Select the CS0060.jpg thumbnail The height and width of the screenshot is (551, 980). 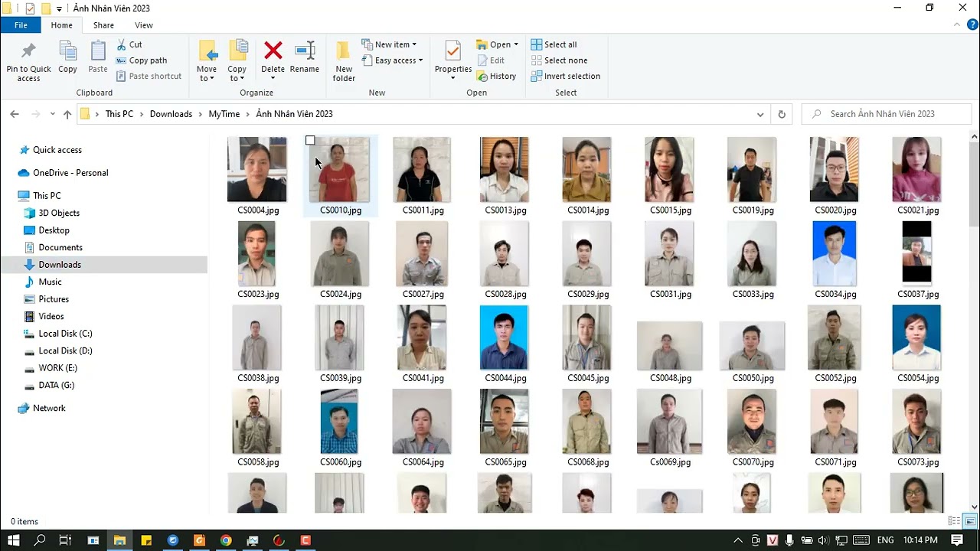pyautogui.click(x=339, y=422)
